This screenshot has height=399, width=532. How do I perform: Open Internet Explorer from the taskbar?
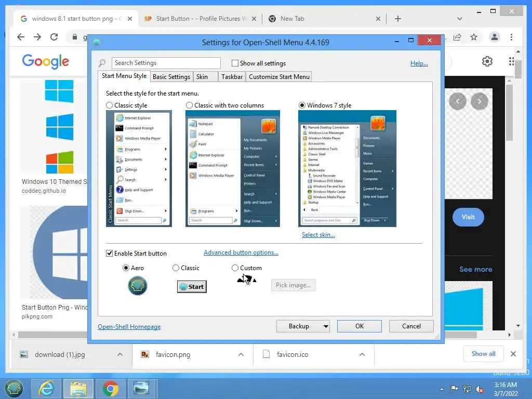[46, 389]
